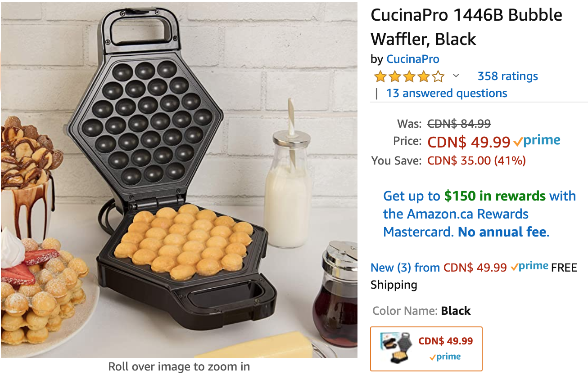Click the You Save CDN$ 35.00 amount

click(476, 161)
